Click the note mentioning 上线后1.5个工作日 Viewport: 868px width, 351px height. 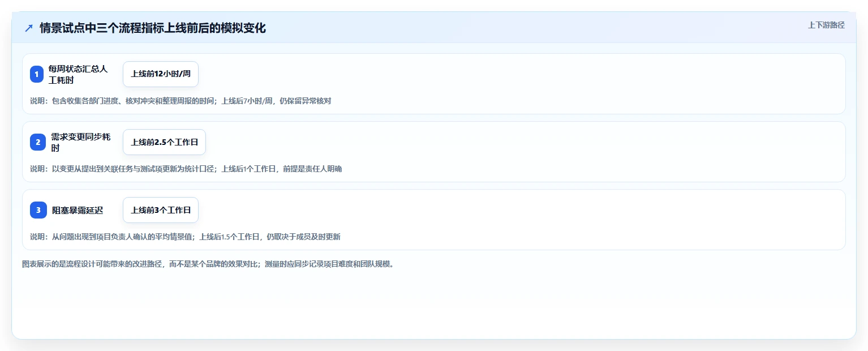(185, 237)
